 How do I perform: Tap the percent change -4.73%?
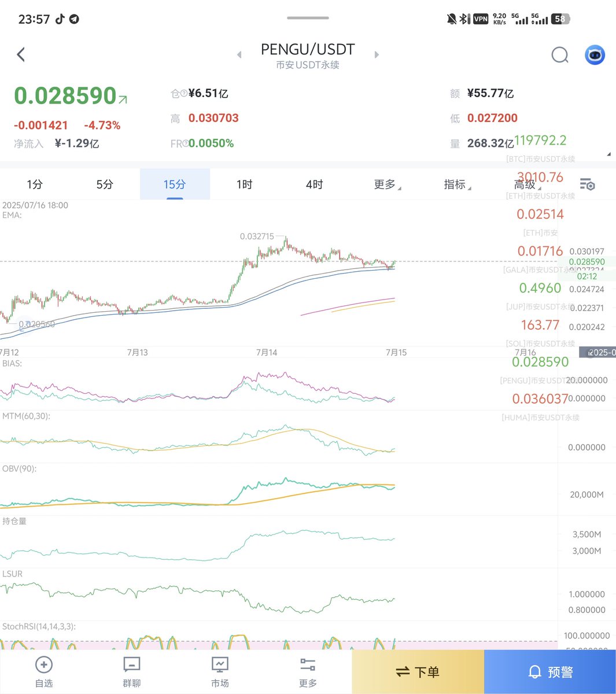(x=102, y=125)
